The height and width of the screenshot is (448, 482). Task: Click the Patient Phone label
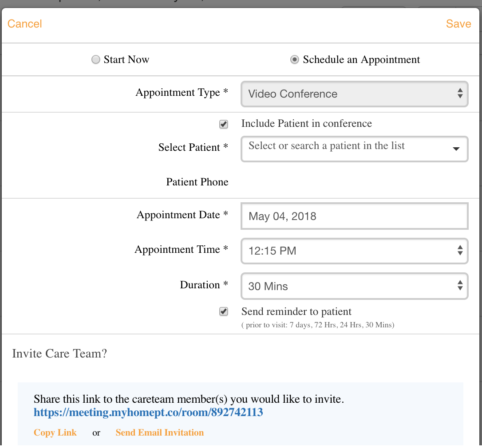coord(197,182)
